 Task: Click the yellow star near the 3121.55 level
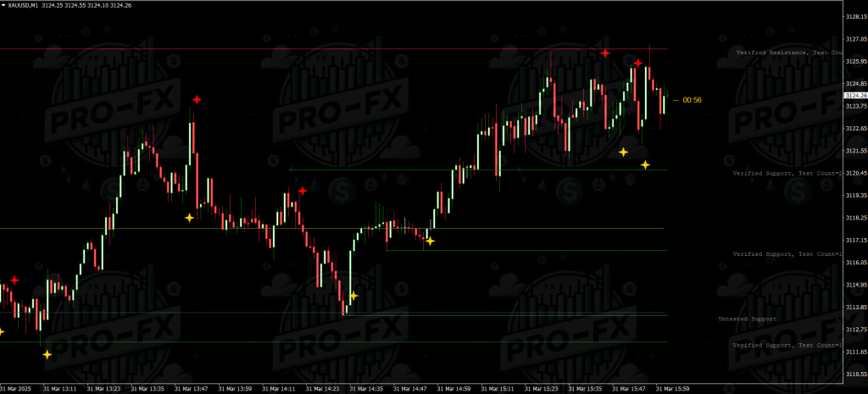(623, 152)
